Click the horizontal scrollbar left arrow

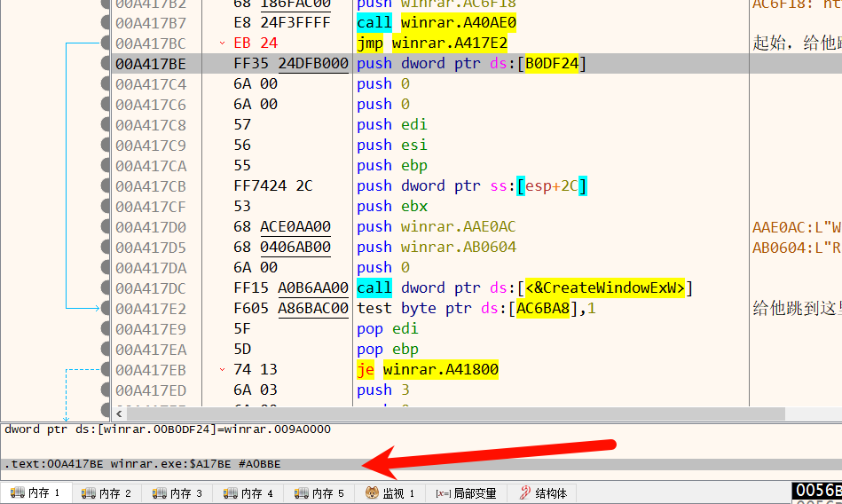[x=119, y=413]
